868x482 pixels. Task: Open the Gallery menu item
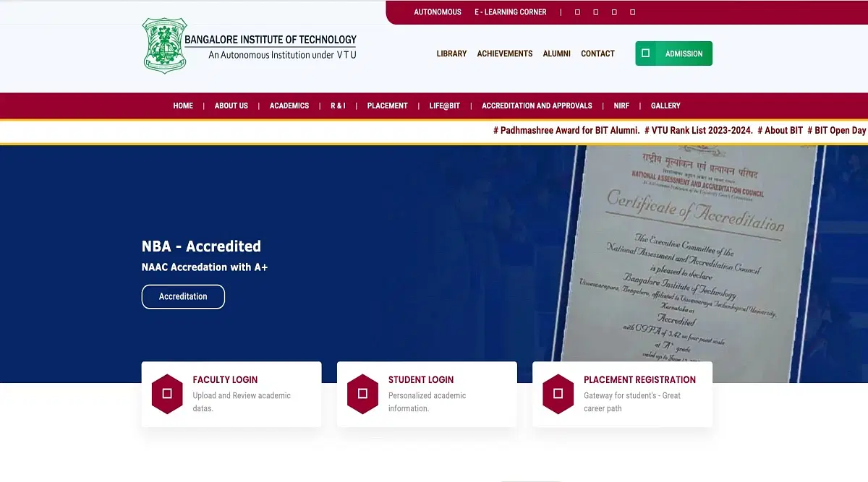coord(665,106)
